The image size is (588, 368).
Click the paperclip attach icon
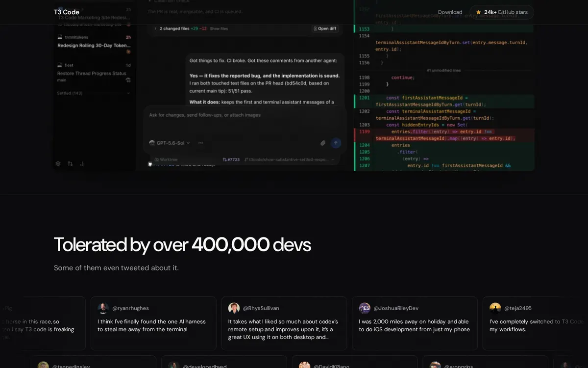pos(323,143)
